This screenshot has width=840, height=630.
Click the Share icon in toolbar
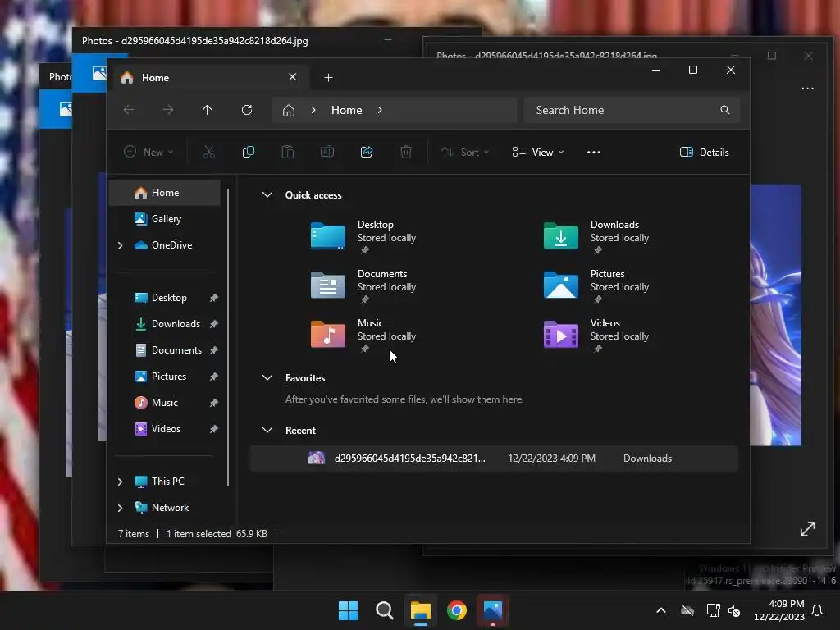367,152
